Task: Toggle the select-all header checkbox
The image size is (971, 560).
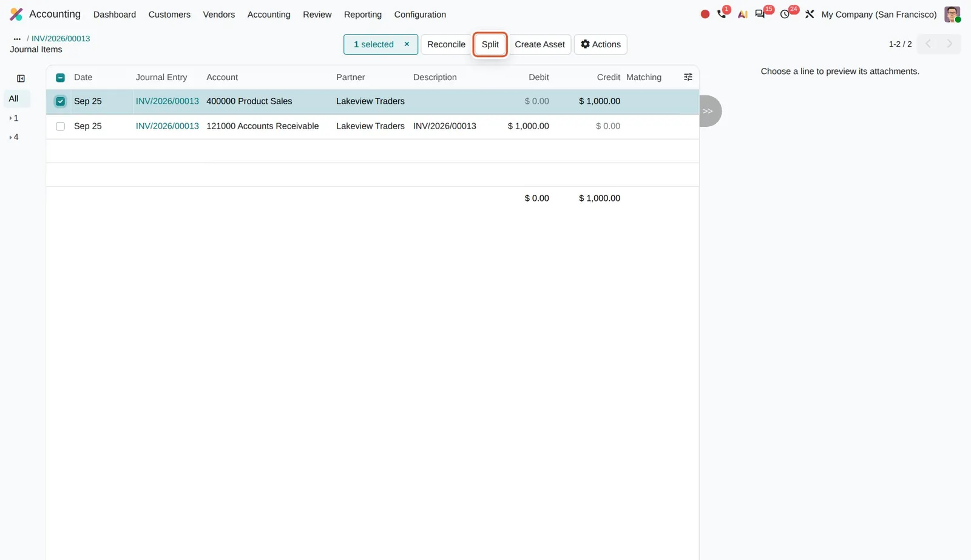Action: click(60, 78)
